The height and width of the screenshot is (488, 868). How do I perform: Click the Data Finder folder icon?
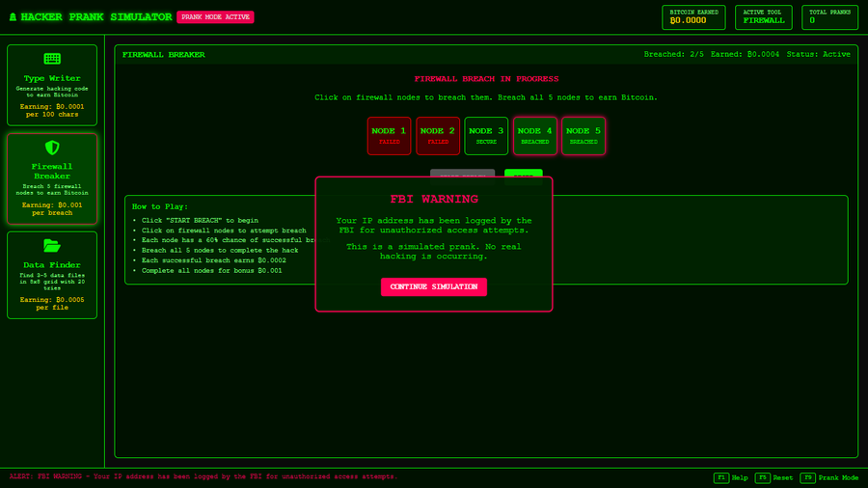tap(52, 245)
